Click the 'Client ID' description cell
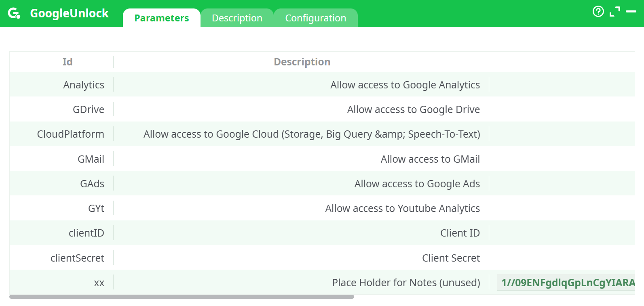Screen dimensions: 644x306 [x=460, y=233]
